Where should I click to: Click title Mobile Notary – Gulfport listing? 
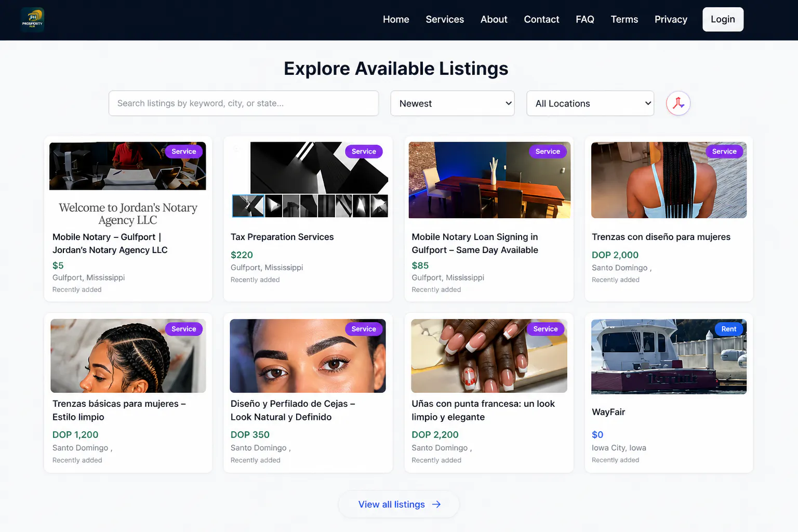click(x=110, y=243)
